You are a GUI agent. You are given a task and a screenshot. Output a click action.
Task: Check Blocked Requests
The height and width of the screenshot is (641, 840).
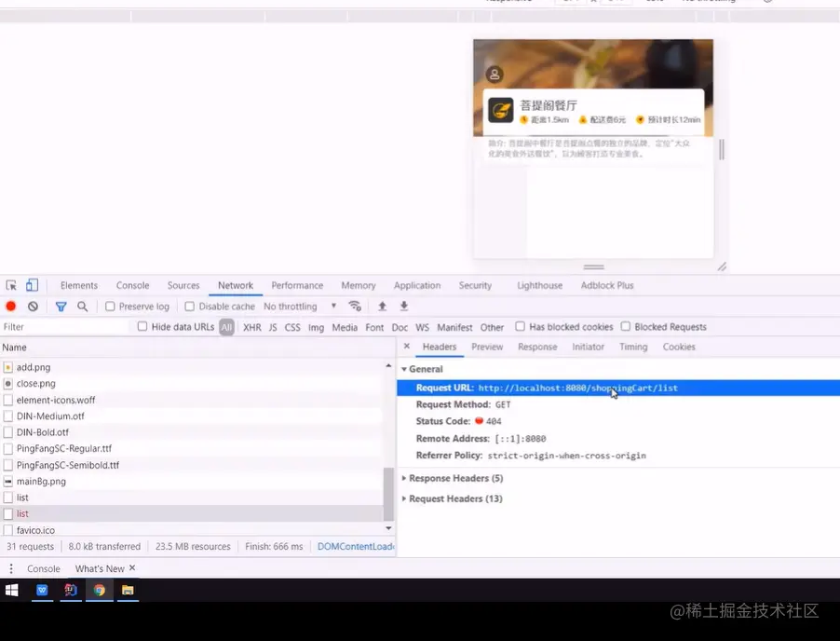pyautogui.click(x=626, y=326)
